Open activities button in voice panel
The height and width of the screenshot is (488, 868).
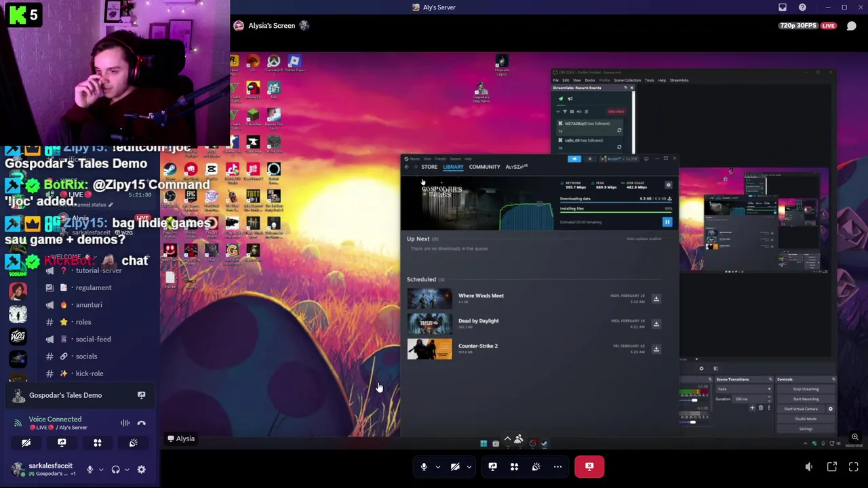click(97, 443)
